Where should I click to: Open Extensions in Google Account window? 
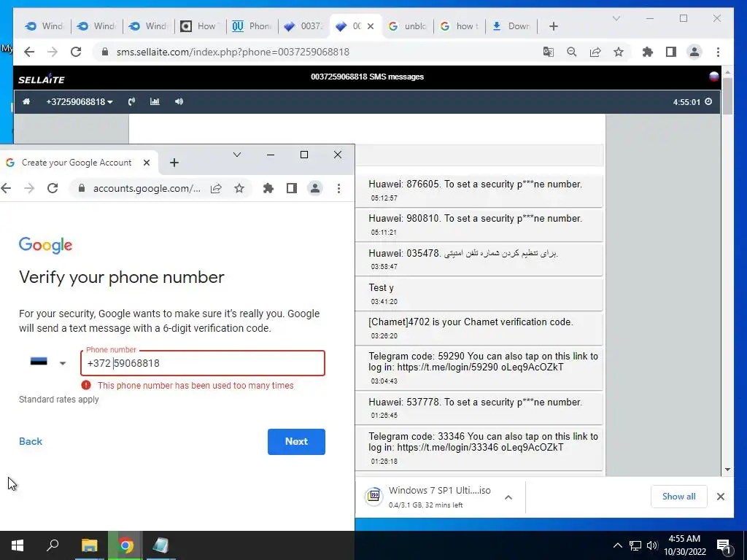(268, 188)
